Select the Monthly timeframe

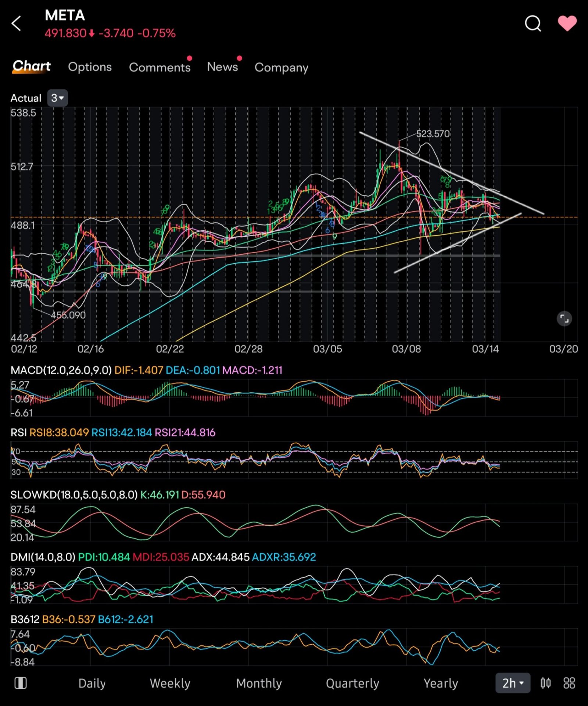259,683
